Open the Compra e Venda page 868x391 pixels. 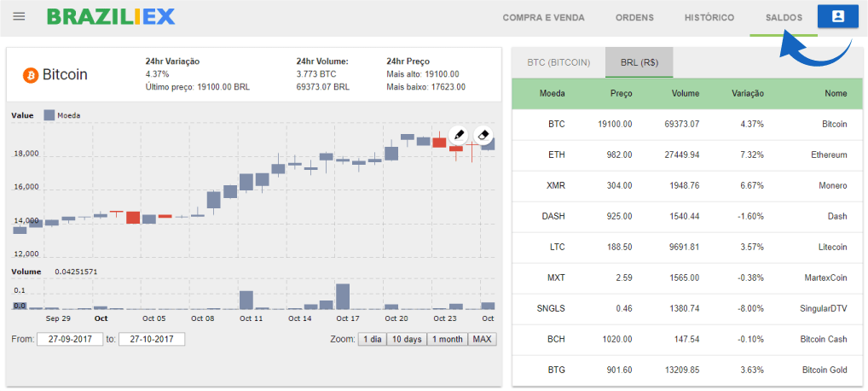click(x=542, y=18)
